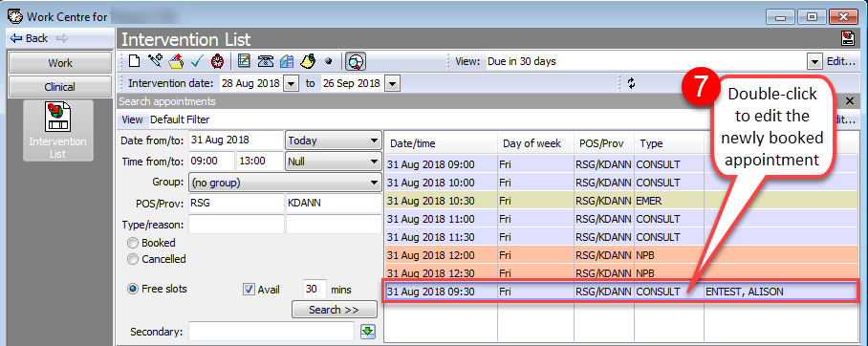Viewport: 868px width, 346px height.
Task: Select the 31 Aug 2018 11:00 appointment row
Action: pyautogui.click(x=620, y=219)
